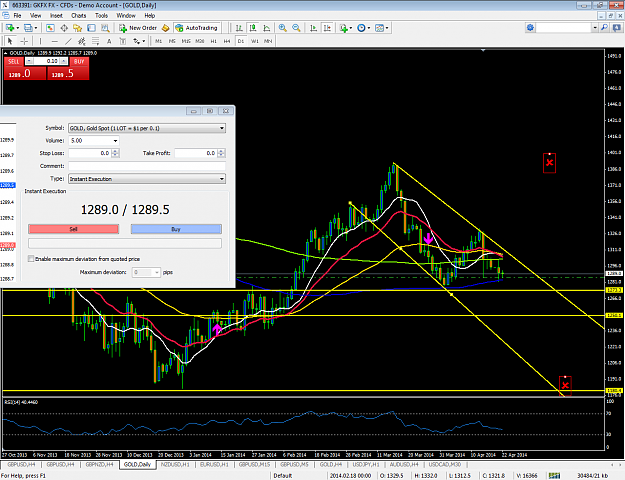Toggle the AutoTrading button

(x=197, y=28)
